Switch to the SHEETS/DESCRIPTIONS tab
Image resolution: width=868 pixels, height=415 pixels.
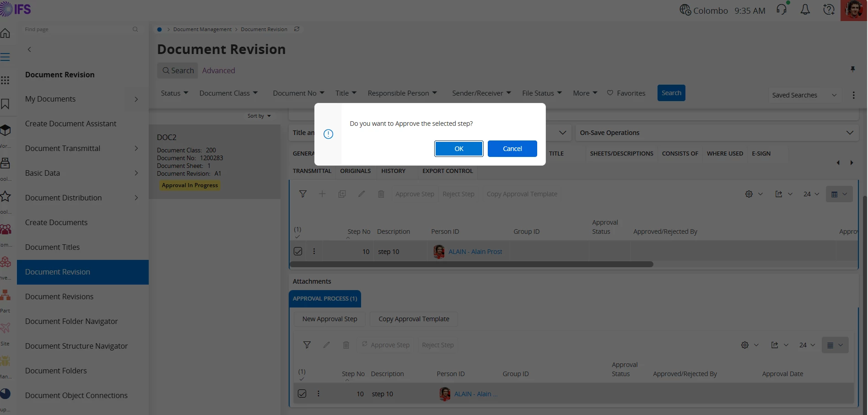[621, 154]
